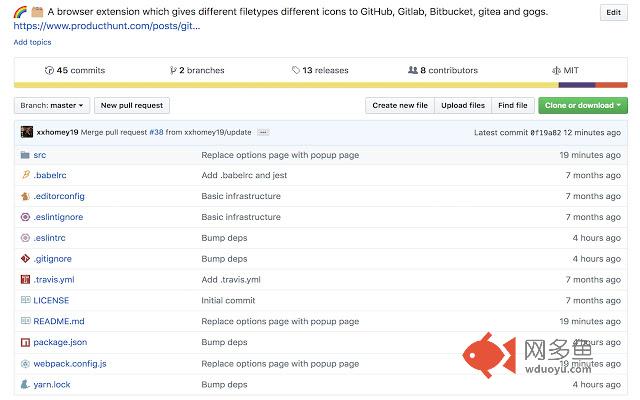This screenshot has width=640, height=400.
Task: Click the contributors people icon
Action: 413,70
